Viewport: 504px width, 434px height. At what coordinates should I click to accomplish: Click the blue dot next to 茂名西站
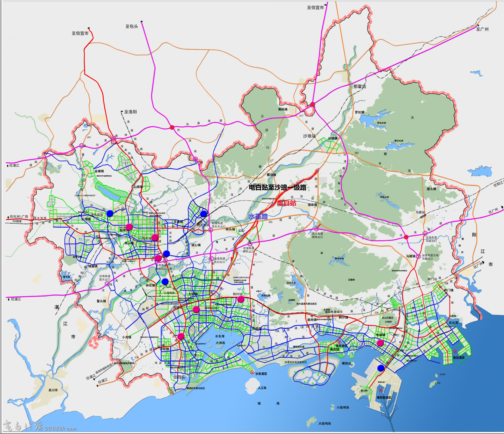pos(110,214)
